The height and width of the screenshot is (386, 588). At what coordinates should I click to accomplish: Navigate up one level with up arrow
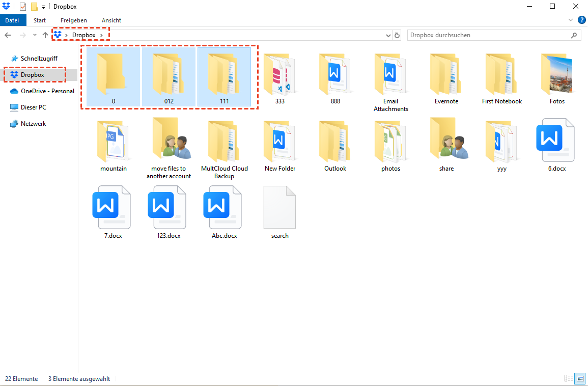coord(45,35)
